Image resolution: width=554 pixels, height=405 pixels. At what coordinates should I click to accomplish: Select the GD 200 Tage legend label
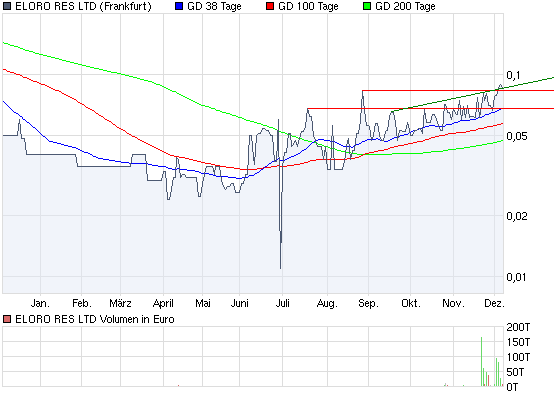[405, 6]
